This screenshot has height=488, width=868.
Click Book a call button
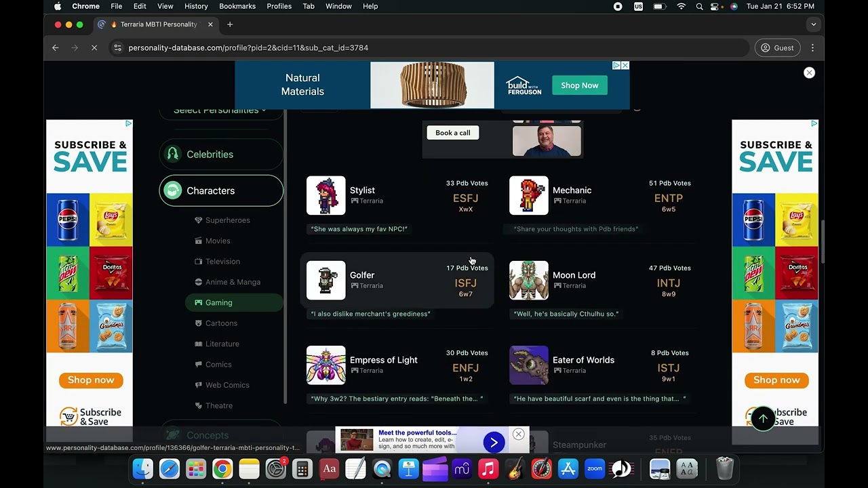click(452, 133)
